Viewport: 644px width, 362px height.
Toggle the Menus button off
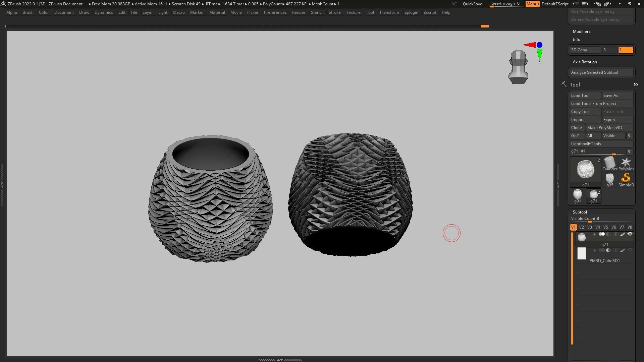(x=532, y=4)
